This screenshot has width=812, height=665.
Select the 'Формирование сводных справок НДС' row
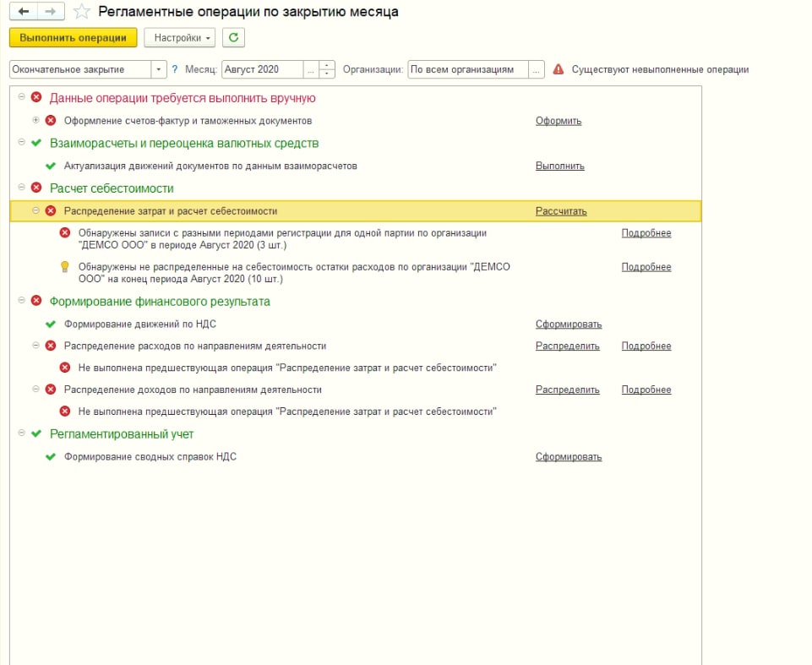(150, 457)
